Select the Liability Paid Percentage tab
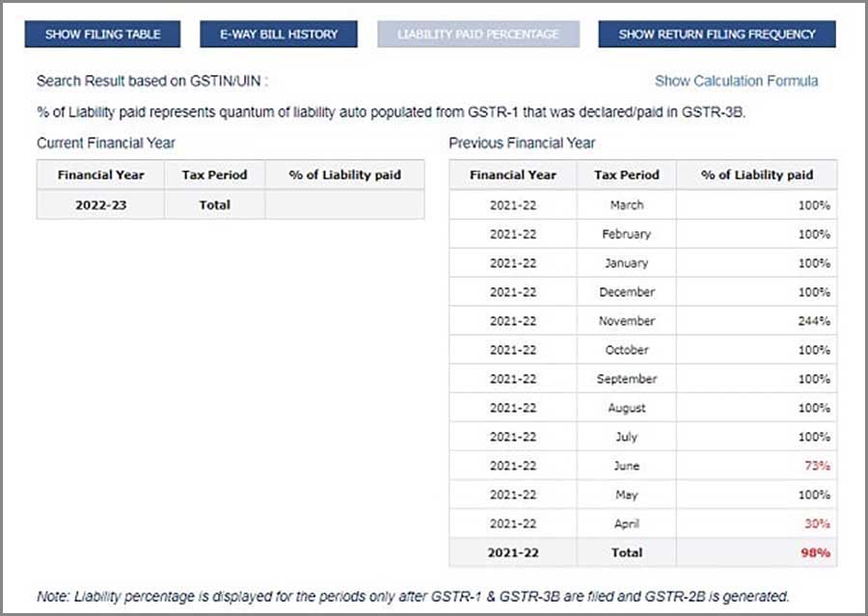This screenshot has height=616, width=868. (x=477, y=34)
